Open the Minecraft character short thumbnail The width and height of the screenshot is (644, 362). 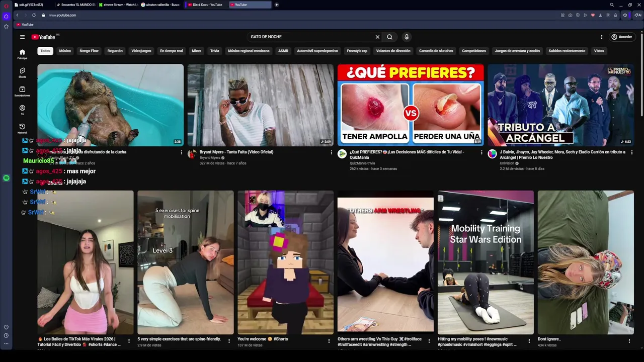click(x=285, y=262)
